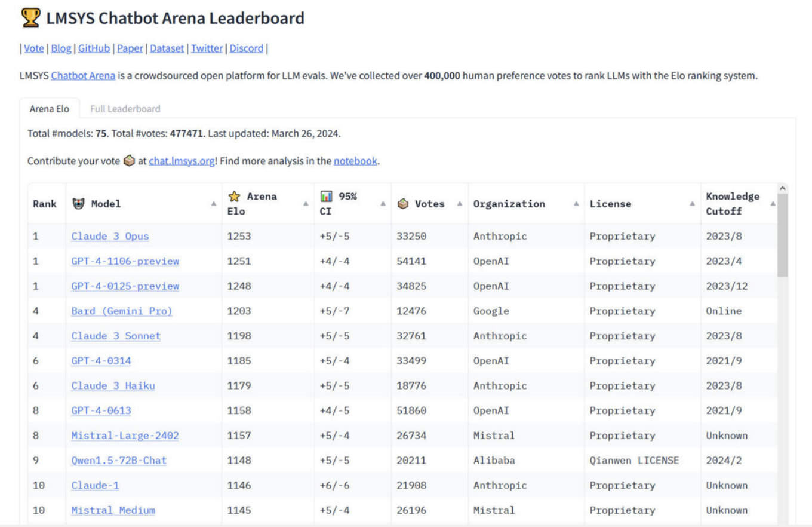This screenshot has width=812, height=527.
Task: Click the 2023/12 knowledge cutoff cell
Action: tap(740, 286)
